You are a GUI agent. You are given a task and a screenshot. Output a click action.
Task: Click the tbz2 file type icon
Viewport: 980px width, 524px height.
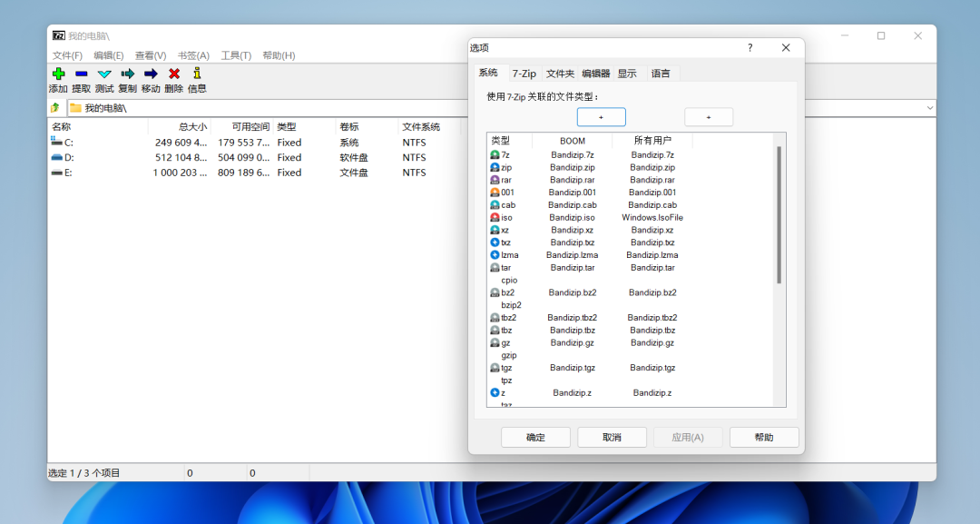click(x=495, y=317)
